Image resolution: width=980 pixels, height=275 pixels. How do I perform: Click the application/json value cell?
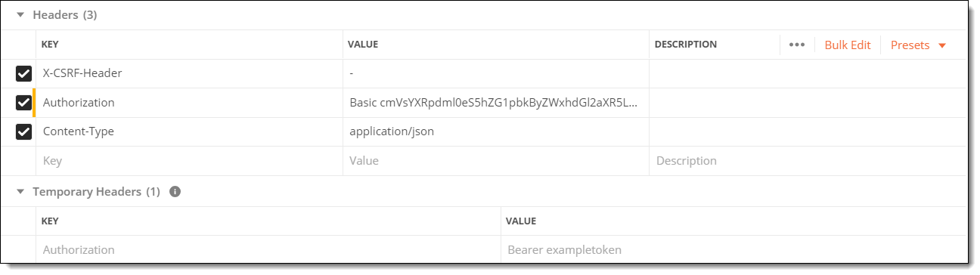[x=496, y=131]
